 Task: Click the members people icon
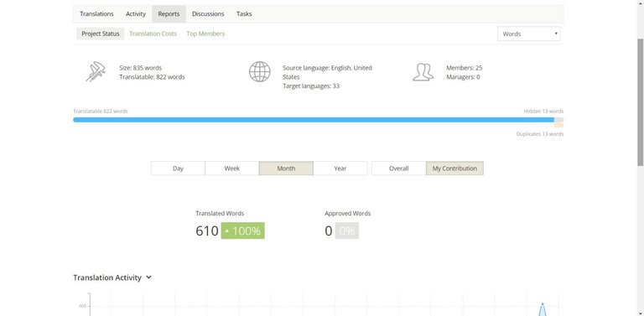[423, 72]
